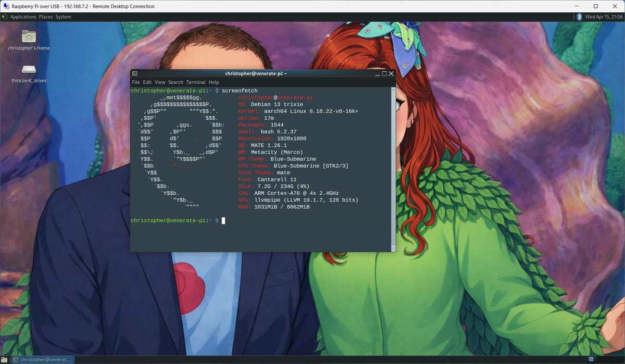
Task: Click the terminal window's title bar menu icon
Action: pyautogui.click(x=135, y=74)
